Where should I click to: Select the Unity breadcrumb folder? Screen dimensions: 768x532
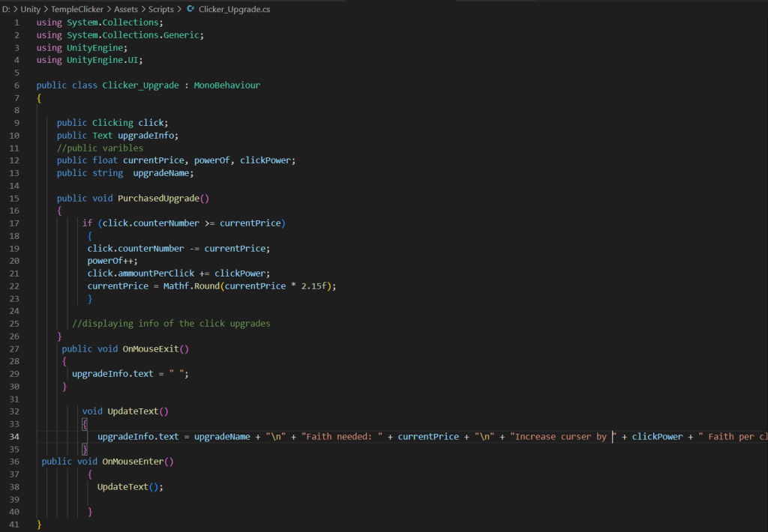pyautogui.click(x=31, y=9)
